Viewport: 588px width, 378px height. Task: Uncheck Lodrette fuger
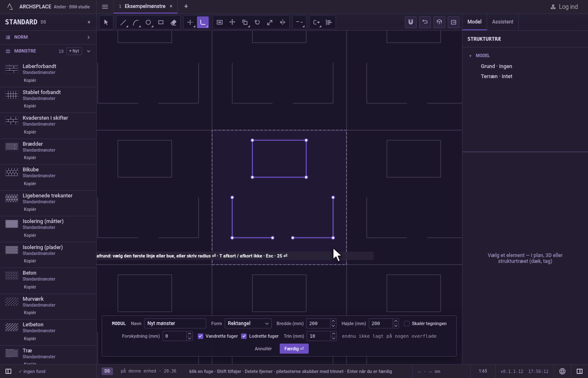pyautogui.click(x=244, y=336)
